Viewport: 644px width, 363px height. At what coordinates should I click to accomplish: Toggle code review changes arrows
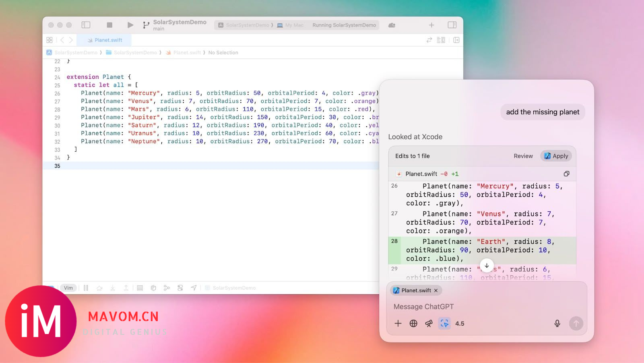[x=429, y=40]
